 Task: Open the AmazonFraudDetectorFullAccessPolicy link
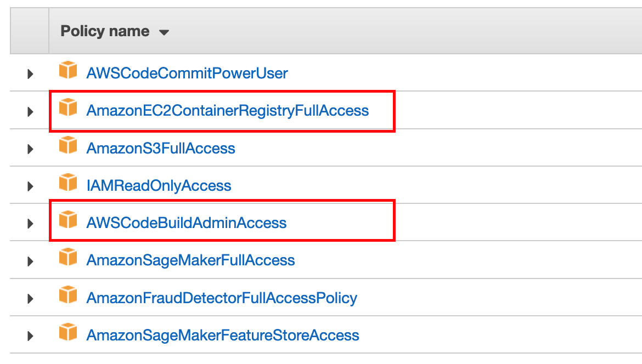[x=222, y=298]
